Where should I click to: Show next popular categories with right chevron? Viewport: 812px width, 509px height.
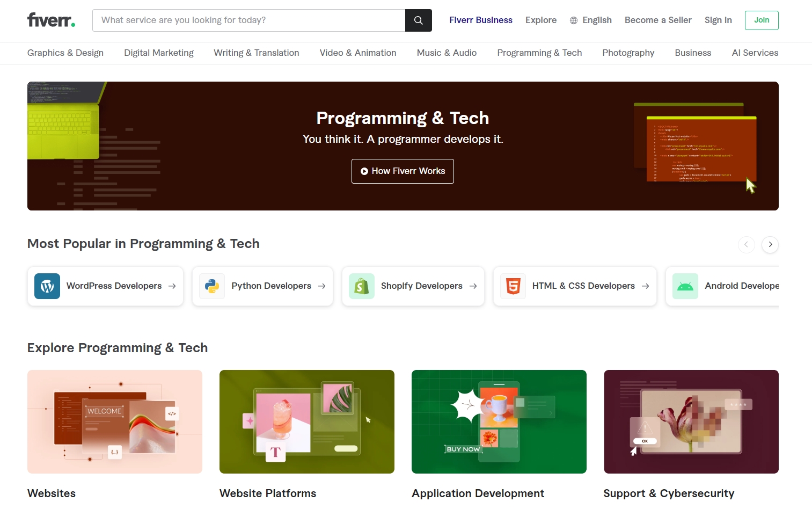point(770,244)
